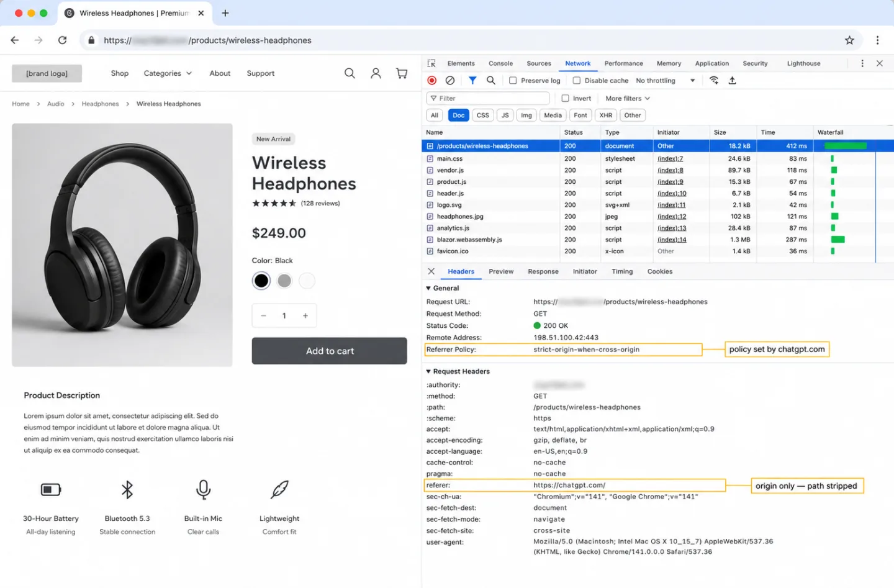Open the More filters dropdown
The width and height of the screenshot is (894, 588).
[x=628, y=98]
